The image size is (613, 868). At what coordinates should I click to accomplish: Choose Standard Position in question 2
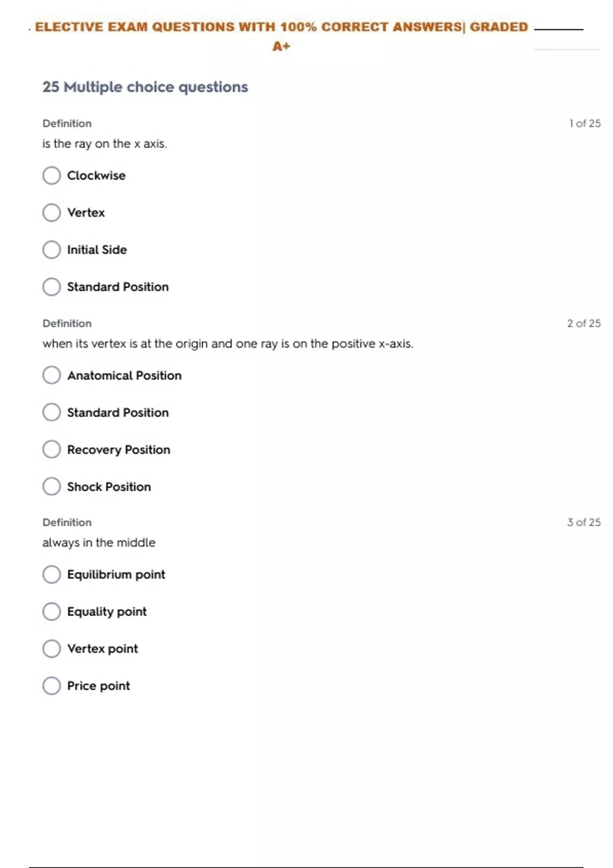52,413
